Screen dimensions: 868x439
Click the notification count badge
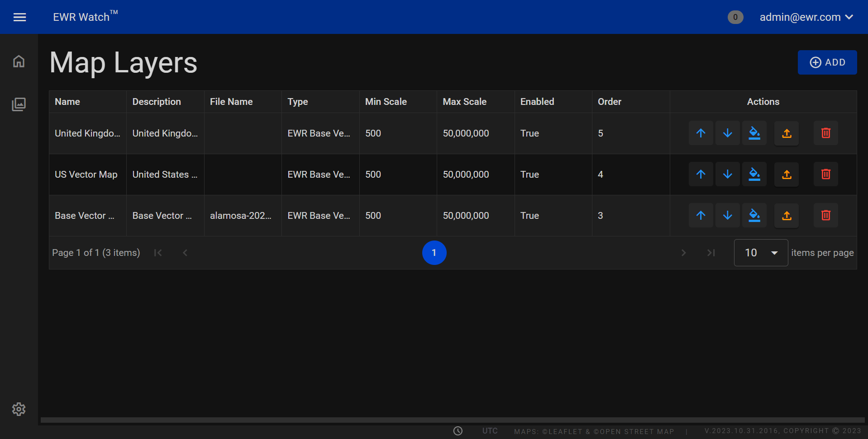pos(735,17)
